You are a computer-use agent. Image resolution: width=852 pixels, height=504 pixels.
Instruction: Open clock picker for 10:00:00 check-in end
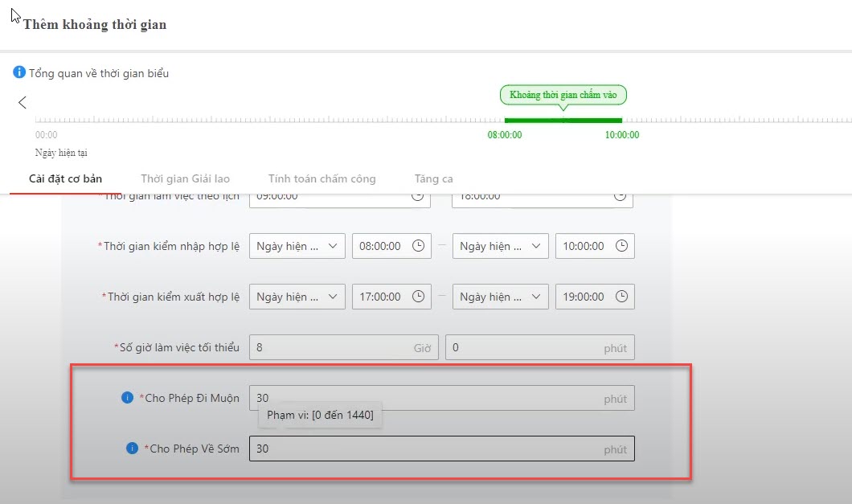pyautogui.click(x=621, y=247)
